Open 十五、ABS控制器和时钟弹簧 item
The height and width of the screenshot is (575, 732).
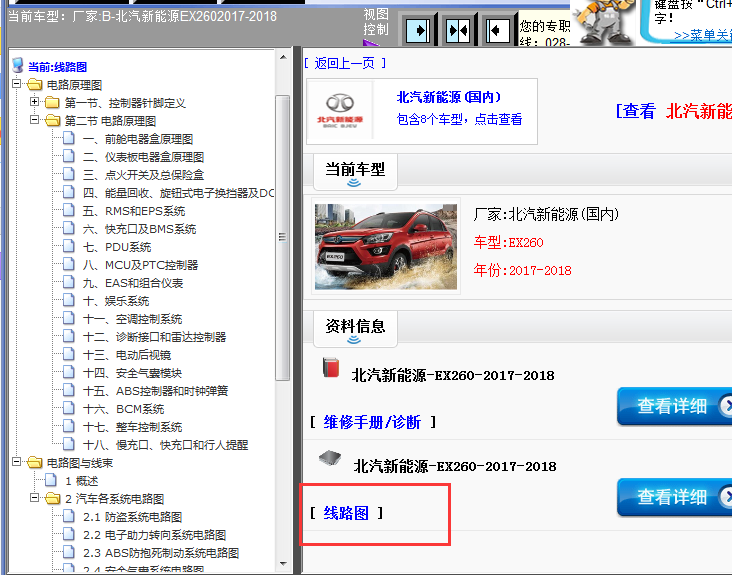tap(155, 391)
